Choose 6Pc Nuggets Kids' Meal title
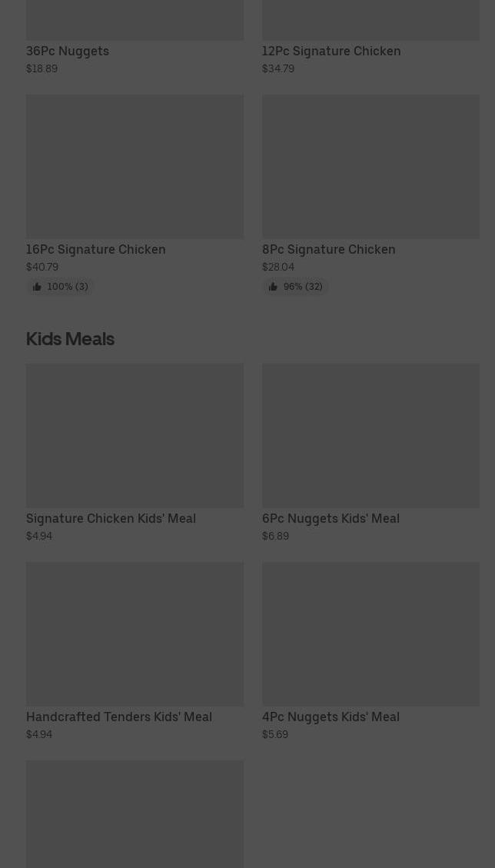Image resolution: width=495 pixels, height=868 pixels. coord(331,518)
